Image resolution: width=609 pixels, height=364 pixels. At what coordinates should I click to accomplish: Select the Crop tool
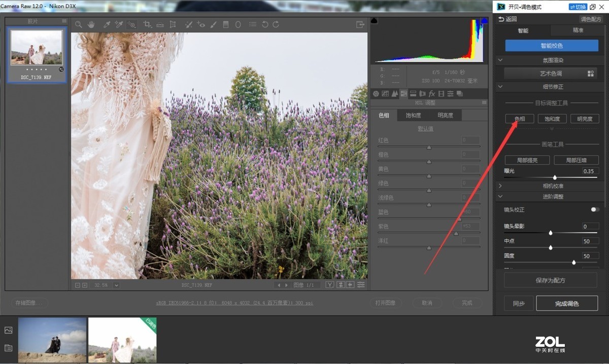[147, 24]
